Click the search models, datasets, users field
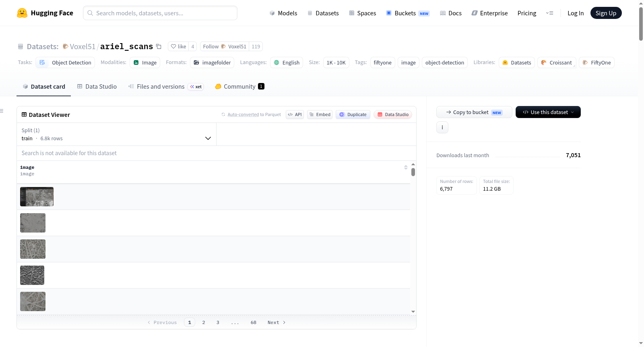Screen dimensions: 644x347 pos(160,13)
